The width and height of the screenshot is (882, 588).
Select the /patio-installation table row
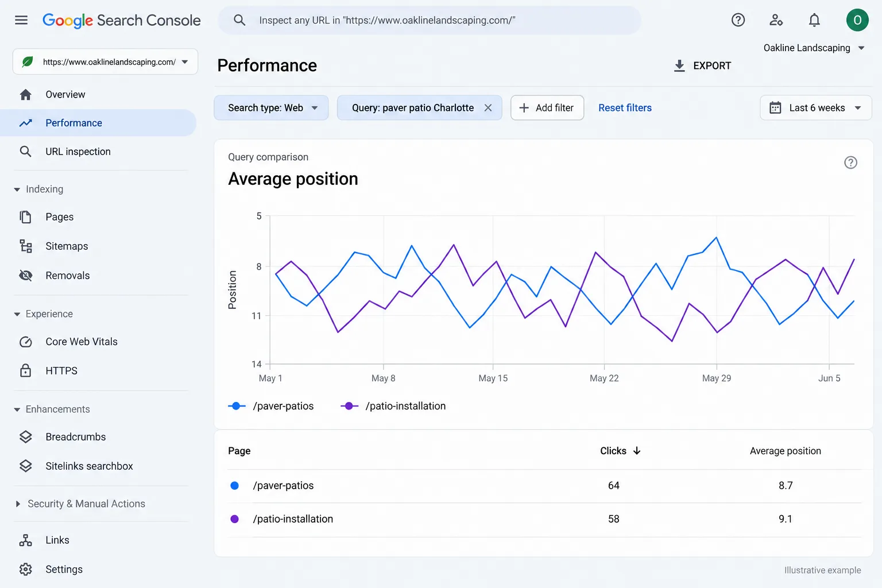tap(544, 519)
